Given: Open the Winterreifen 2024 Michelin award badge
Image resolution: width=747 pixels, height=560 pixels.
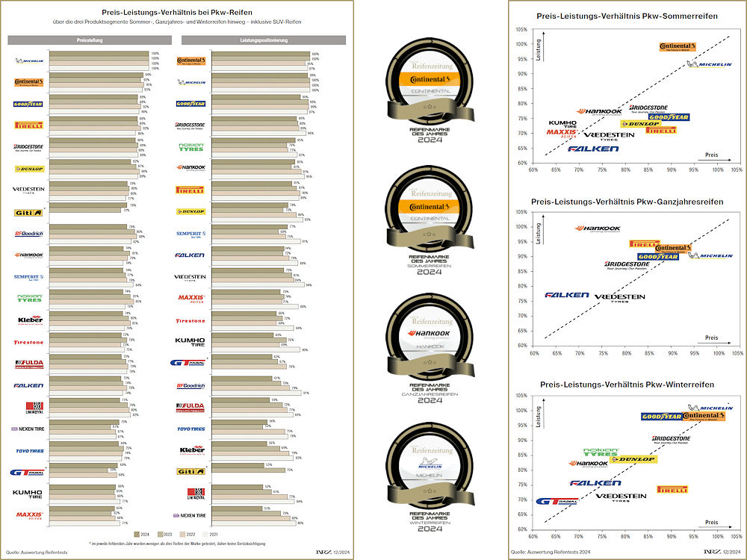Looking at the screenshot, I should pyautogui.click(x=430, y=477).
